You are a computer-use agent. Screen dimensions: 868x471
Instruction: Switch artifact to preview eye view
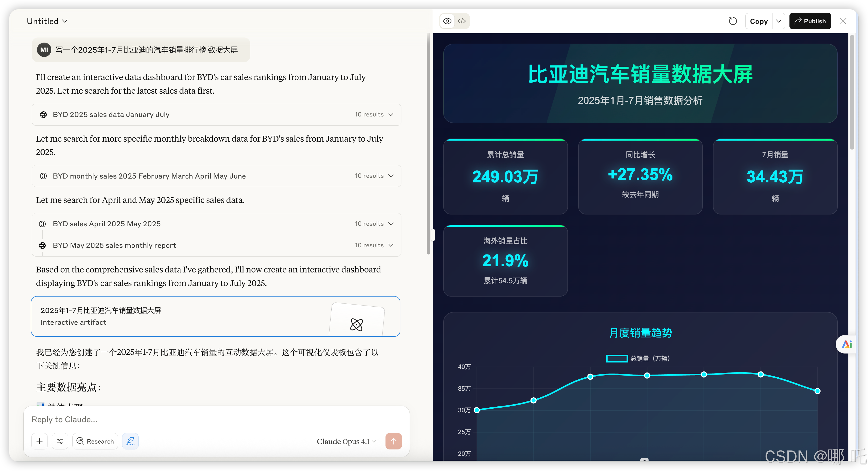tap(447, 21)
